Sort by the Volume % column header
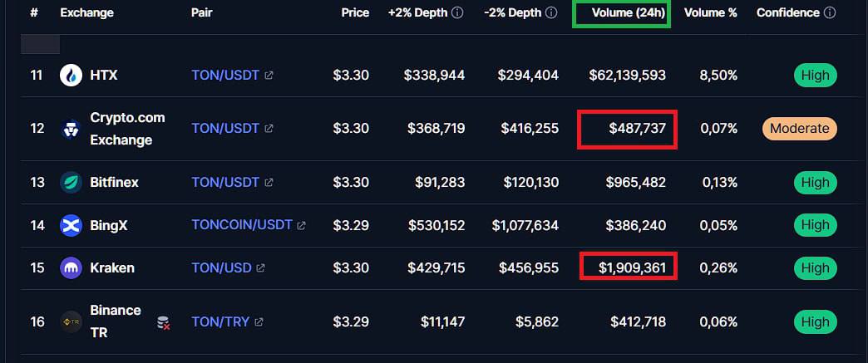The height and width of the screenshot is (363, 868). point(711,12)
